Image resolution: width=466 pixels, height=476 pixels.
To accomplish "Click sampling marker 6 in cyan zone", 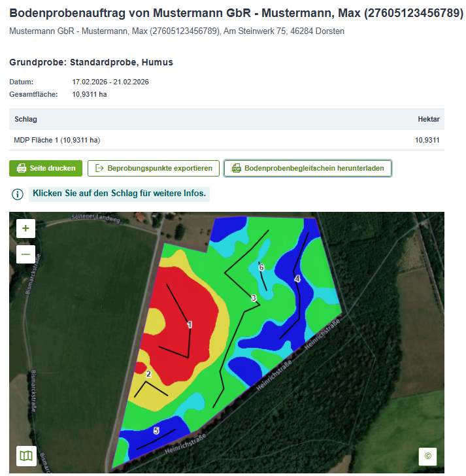I will click(261, 267).
